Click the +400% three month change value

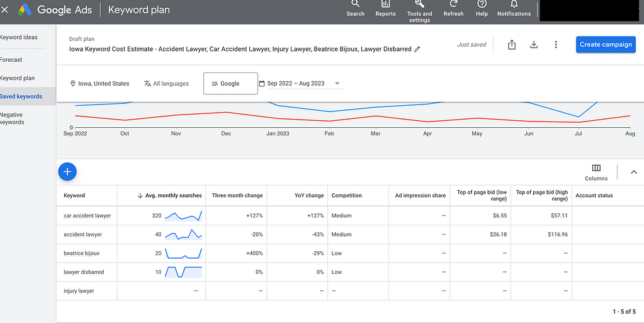pyautogui.click(x=254, y=253)
